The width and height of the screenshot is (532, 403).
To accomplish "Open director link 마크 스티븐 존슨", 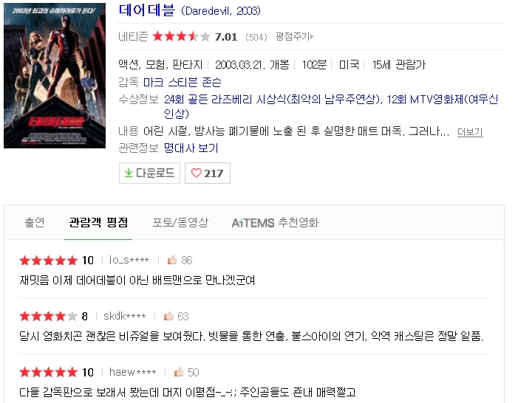I will click(x=183, y=82).
